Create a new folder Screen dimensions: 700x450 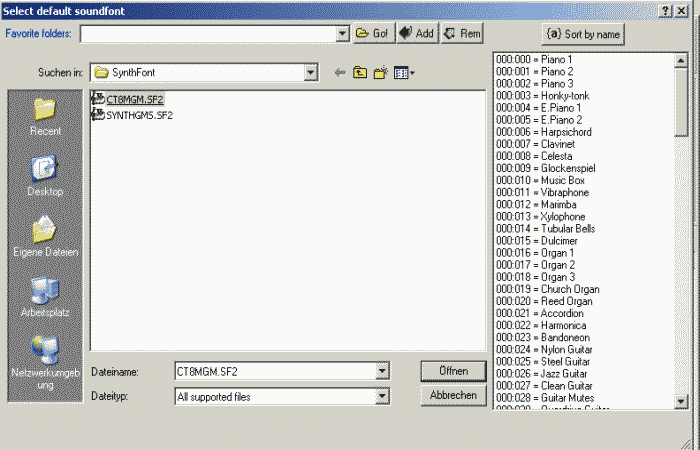click(x=381, y=73)
